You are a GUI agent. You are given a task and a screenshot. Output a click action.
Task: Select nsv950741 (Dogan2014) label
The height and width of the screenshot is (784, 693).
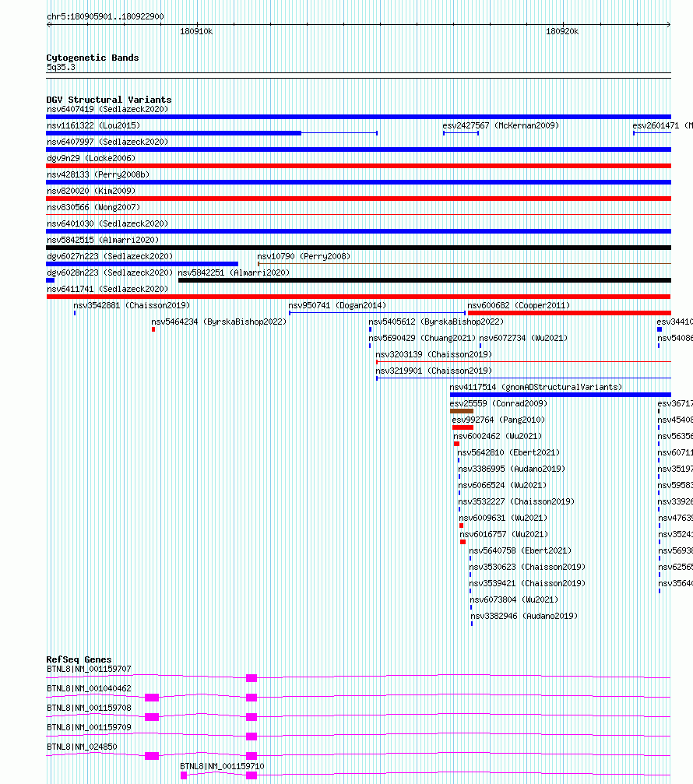(x=337, y=305)
